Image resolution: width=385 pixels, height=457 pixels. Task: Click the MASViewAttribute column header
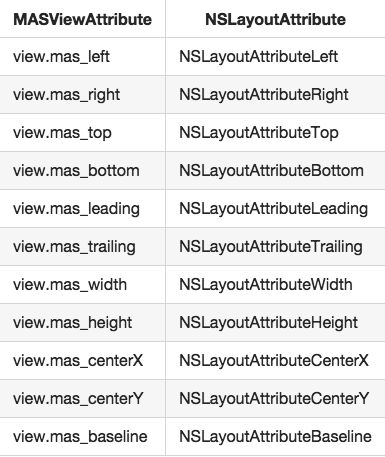[x=82, y=19]
